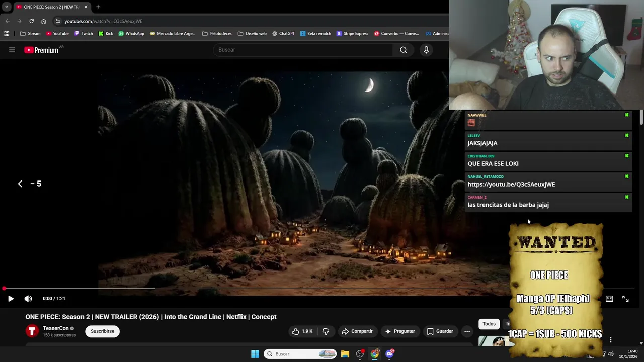The image size is (644, 362).
Task: Click the green icon on CRISTHIAN_009's message
Action: click(627, 156)
